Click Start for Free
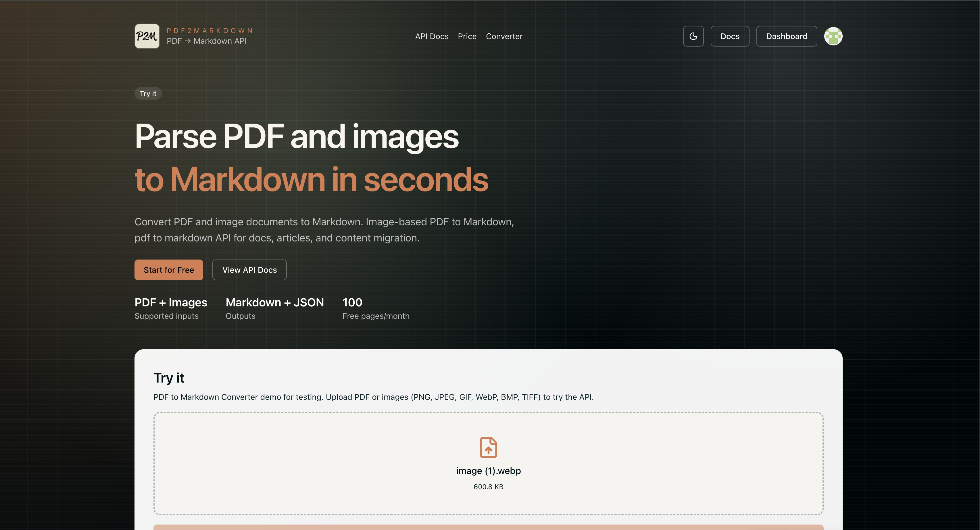Screen dimensions: 980x530 pyautogui.click(x=168, y=270)
